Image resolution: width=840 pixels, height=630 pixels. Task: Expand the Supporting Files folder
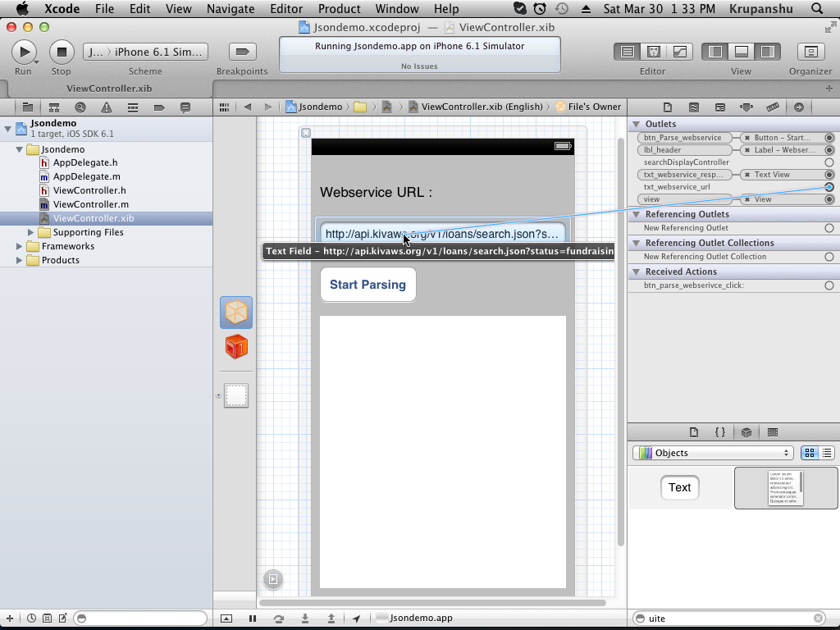click(31, 232)
